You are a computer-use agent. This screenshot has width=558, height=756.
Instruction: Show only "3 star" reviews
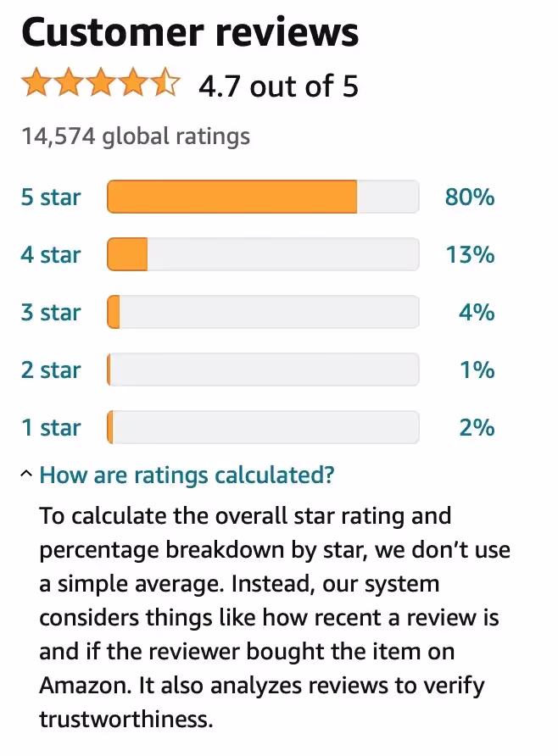(x=51, y=313)
